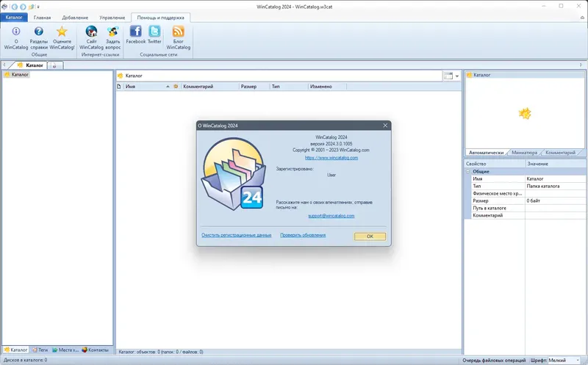Click the star rating column header icon
The height and width of the screenshot is (365, 588).
pyautogui.click(x=176, y=87)
